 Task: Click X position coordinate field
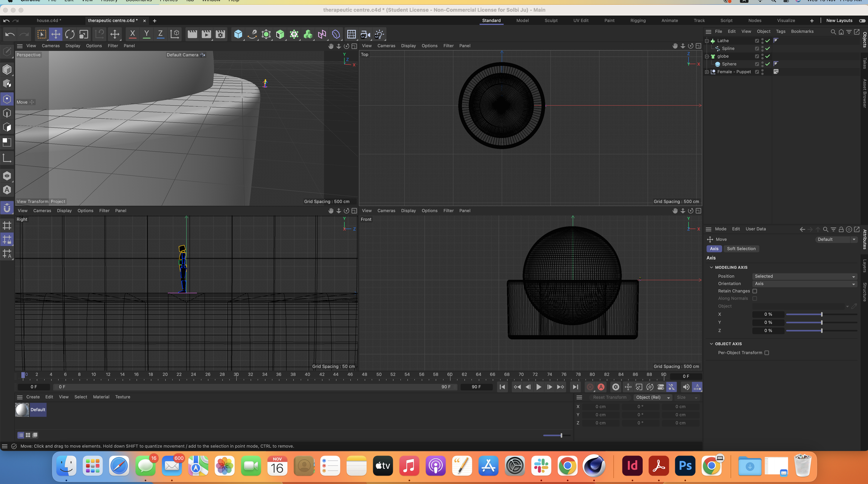601,407
